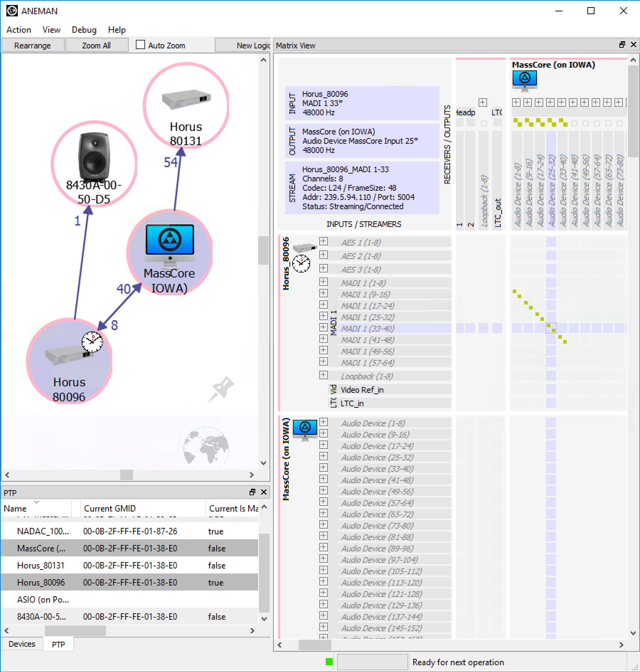
Task: Float the Matrix View panel
Action: click(622, 45)
